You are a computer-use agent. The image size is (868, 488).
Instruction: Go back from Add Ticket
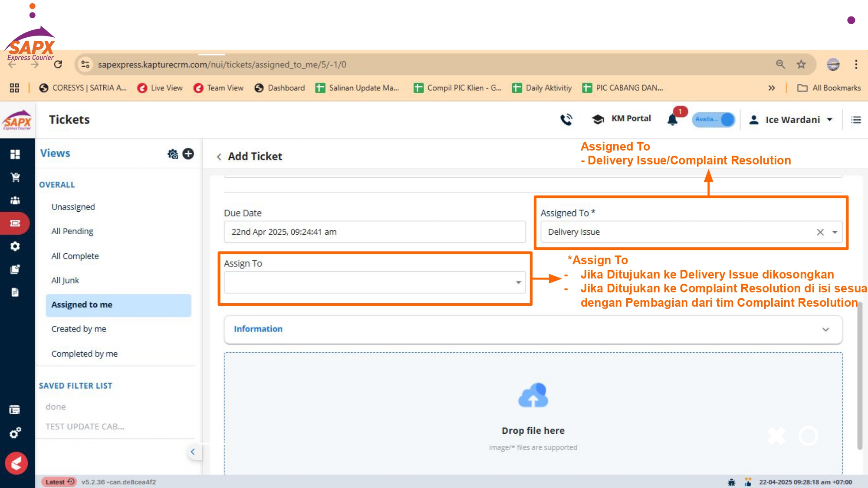pos(219,157)
